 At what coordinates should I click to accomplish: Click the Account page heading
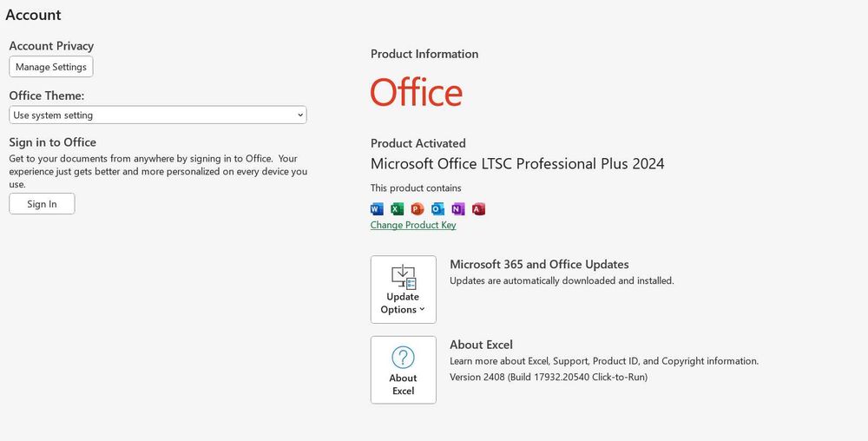[33, 15]
